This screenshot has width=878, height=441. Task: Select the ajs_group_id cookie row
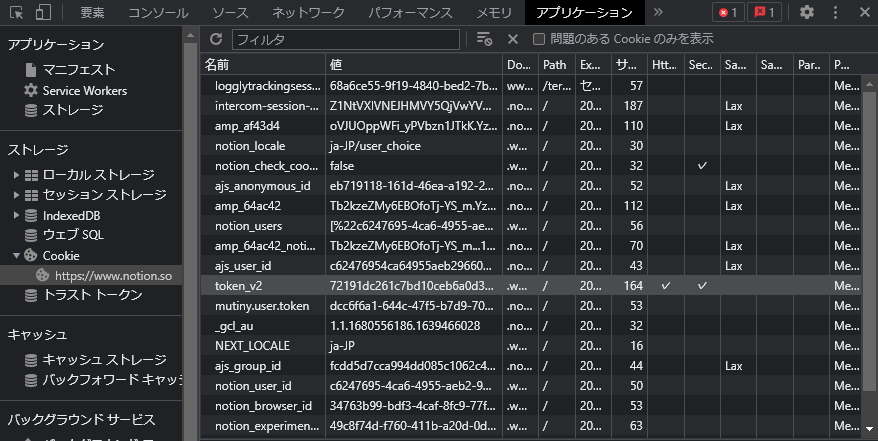click(x=530, y=366)
